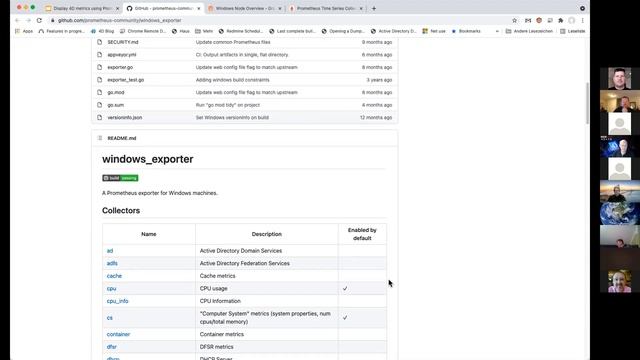Open a new browser tab

click(x=373, y=8)
